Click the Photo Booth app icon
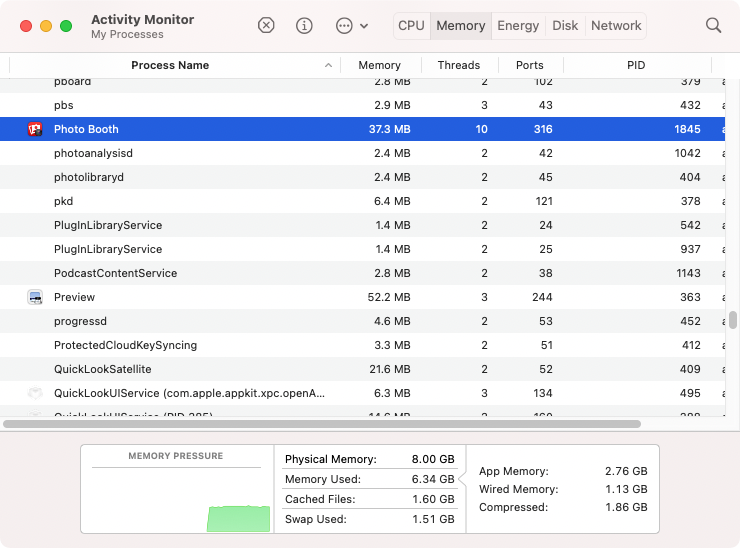740x548 pixels. coord(35,129)
